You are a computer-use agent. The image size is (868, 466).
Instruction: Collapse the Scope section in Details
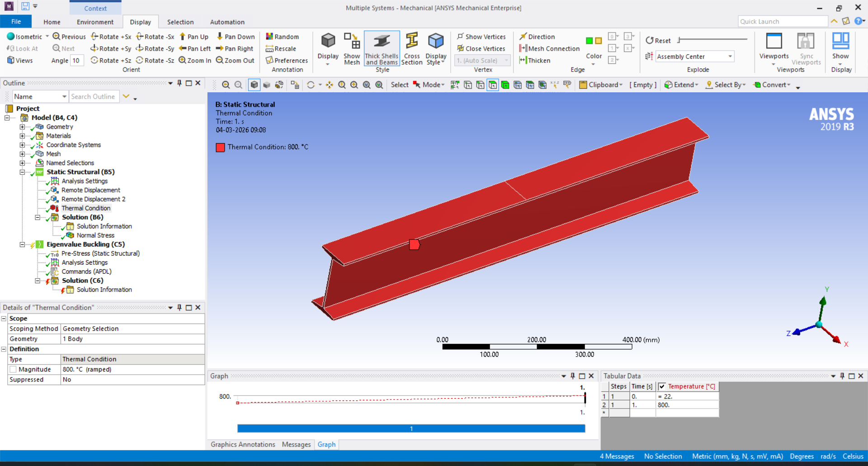(x=4, y=319)
